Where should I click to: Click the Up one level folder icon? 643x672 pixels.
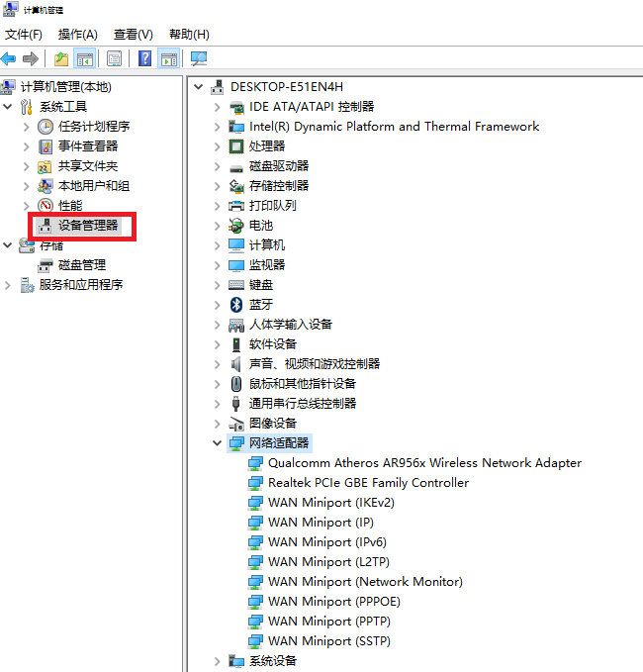61,58
